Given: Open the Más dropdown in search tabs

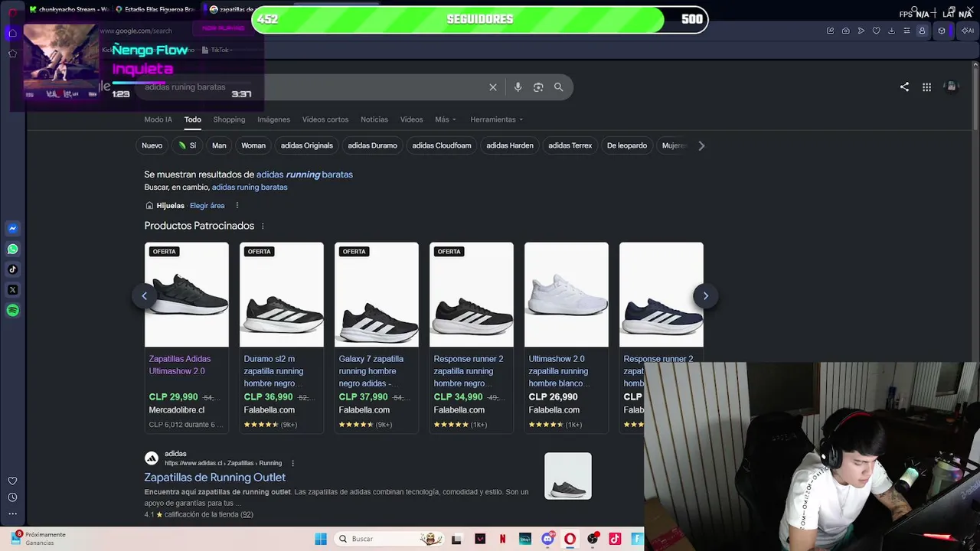Looking at the screenshot, I should tap(446, 119).
